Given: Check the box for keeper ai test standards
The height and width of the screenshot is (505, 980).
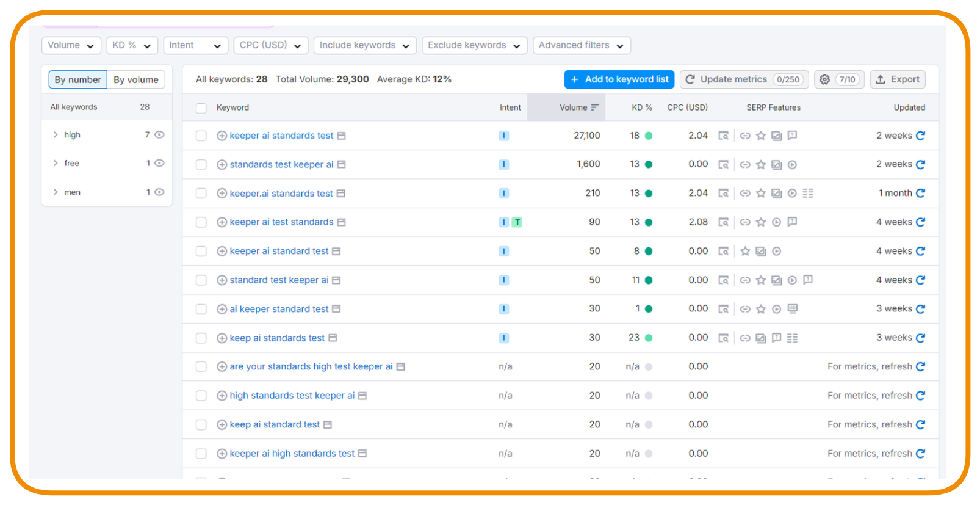Looking at the screenshot, I should click(x=201, y=222).
